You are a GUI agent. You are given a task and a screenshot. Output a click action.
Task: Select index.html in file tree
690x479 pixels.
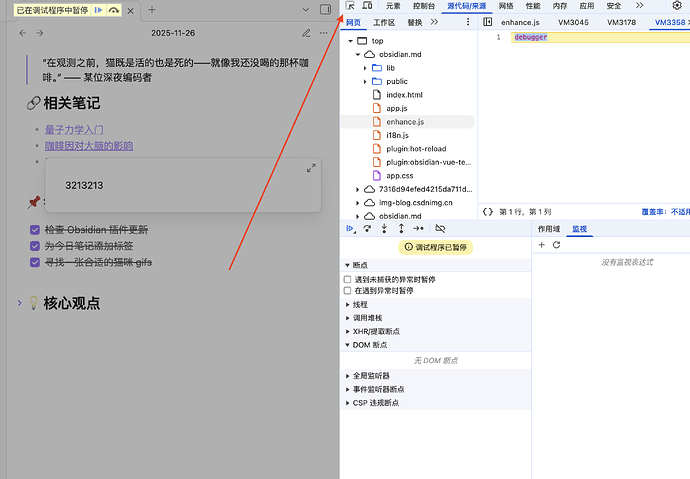tap(404, 95)
